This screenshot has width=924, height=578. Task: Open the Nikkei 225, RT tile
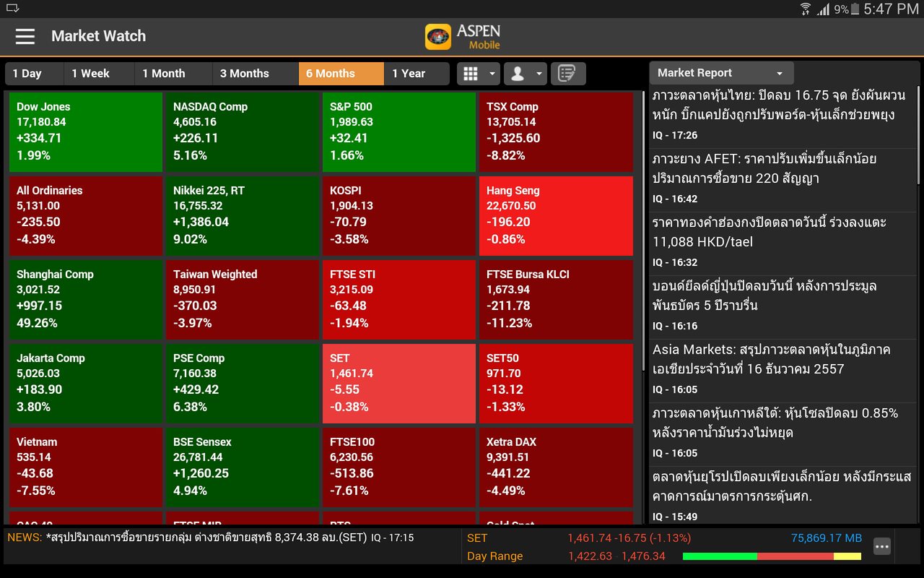[x=243, y=215]
